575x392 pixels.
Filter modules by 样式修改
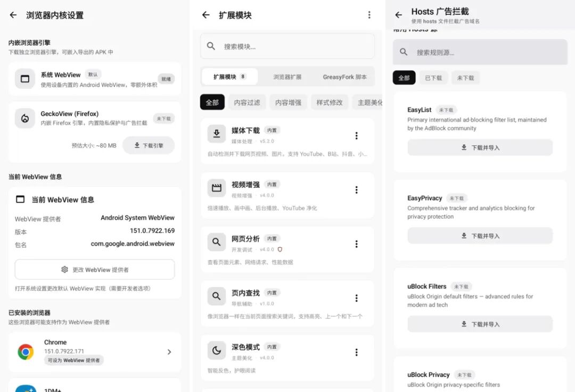click(x=330, y=102)
